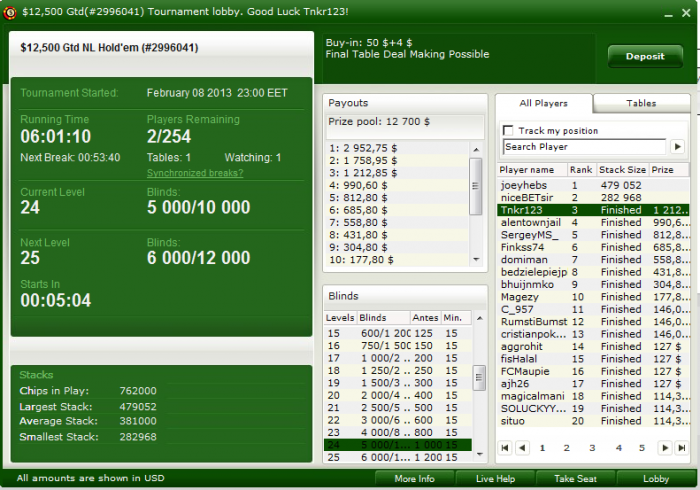700x490 pixels.
Task: Select player FCMaupie row
Action: pyautogui.click(x=593, y=371)
